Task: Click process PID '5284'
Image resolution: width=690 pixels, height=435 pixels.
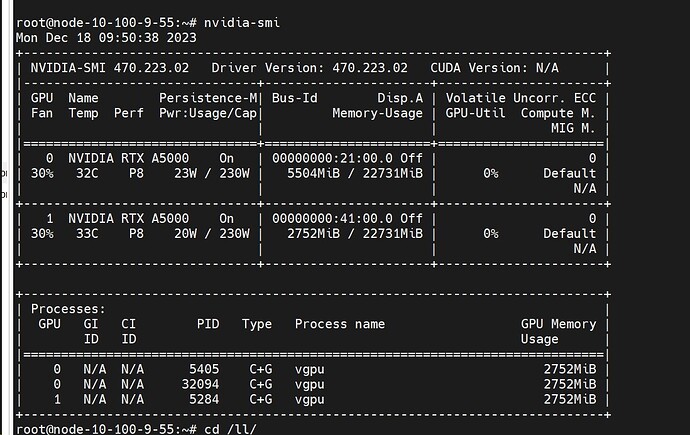Action: tap(204, 399)
